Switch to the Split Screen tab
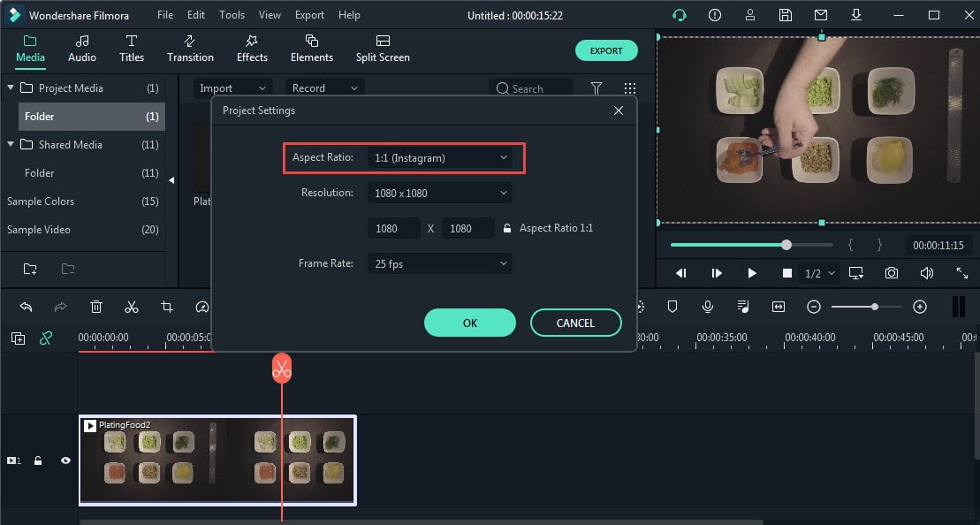This screenshot has width=980, height=525. [x=383, y=49]
